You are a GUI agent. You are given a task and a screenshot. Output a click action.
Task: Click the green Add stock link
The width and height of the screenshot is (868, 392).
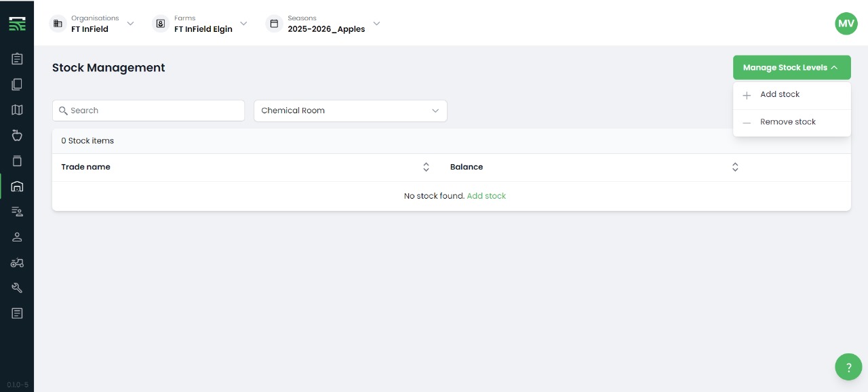pos(486,196)
